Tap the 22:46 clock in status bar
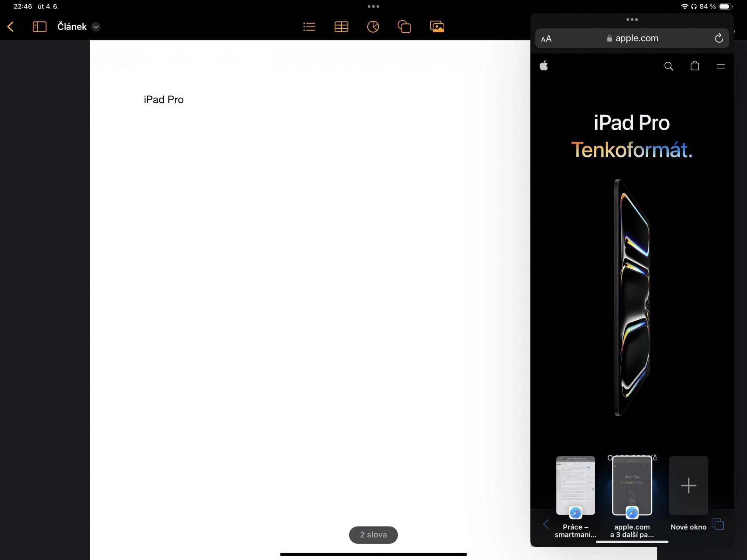747x560 pixels. 23,6
